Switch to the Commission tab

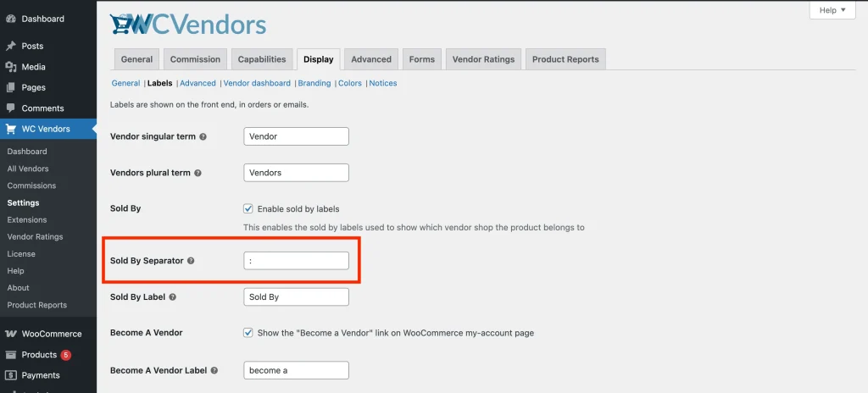pyautogui.click(x=195, y=59)
